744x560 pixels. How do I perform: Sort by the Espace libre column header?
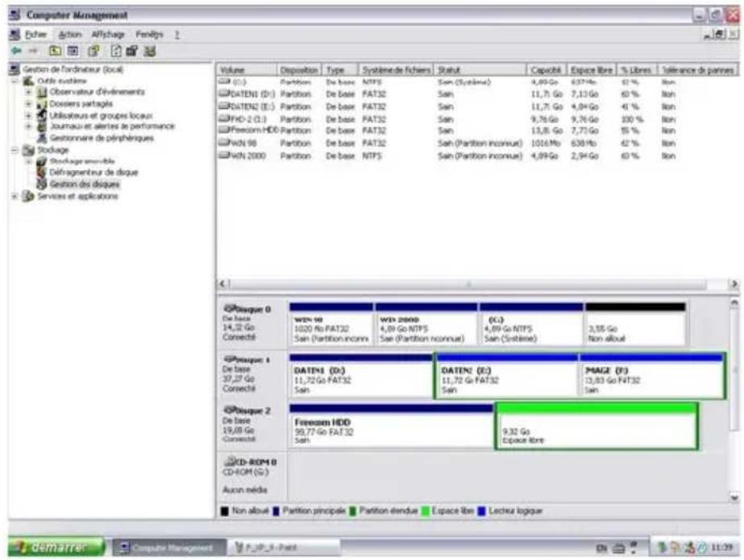click(x=591, y=70)
